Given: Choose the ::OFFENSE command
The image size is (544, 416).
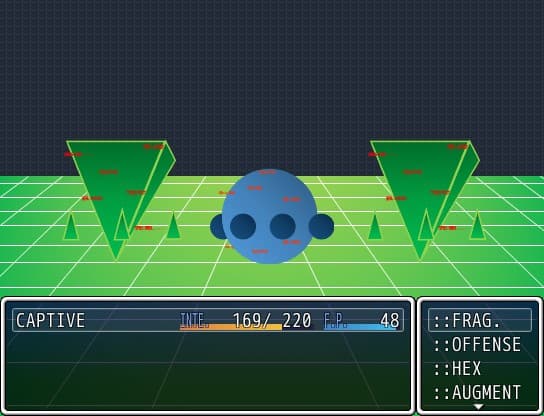Looking at the screenshot, I should [x=477, y=345].
